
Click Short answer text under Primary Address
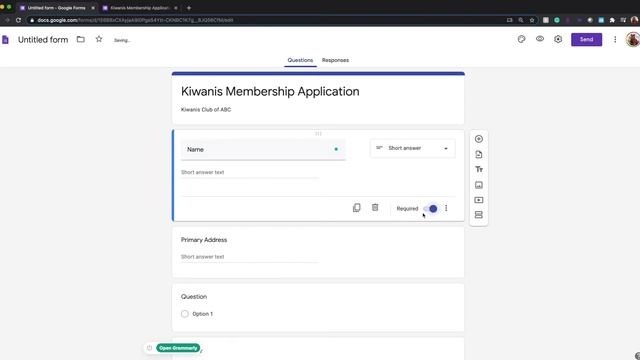[202, 257]
